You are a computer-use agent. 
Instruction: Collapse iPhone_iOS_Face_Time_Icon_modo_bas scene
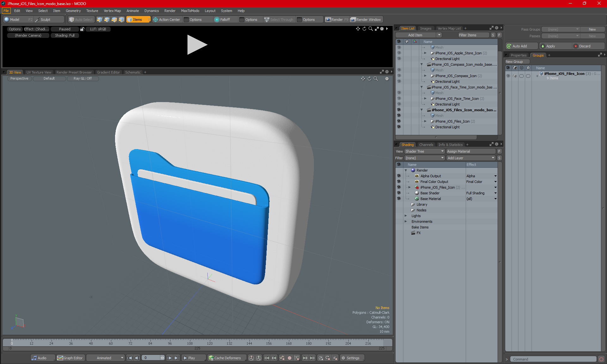click(x=421, y=87)
